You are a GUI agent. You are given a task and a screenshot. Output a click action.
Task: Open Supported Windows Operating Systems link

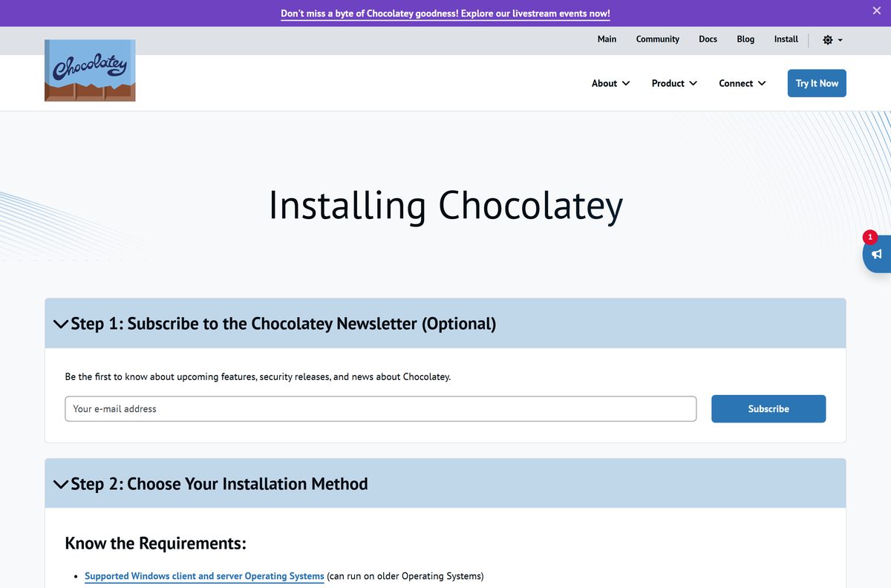click(x=204, y=576)
